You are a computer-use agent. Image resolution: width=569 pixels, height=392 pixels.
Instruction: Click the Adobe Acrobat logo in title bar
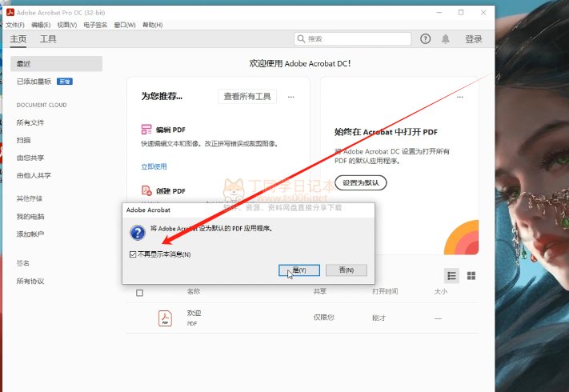pos(10,12)
